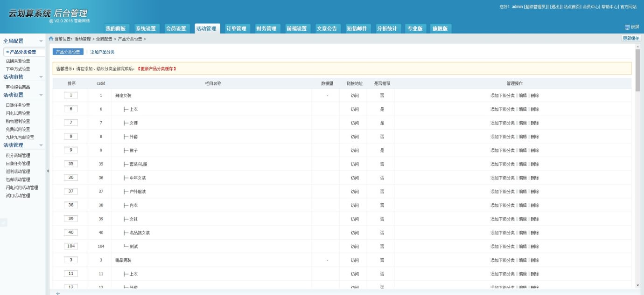Screen dimensions: 644x295
Task: Click the sort order field with value 104
Action: click(71, 246)
